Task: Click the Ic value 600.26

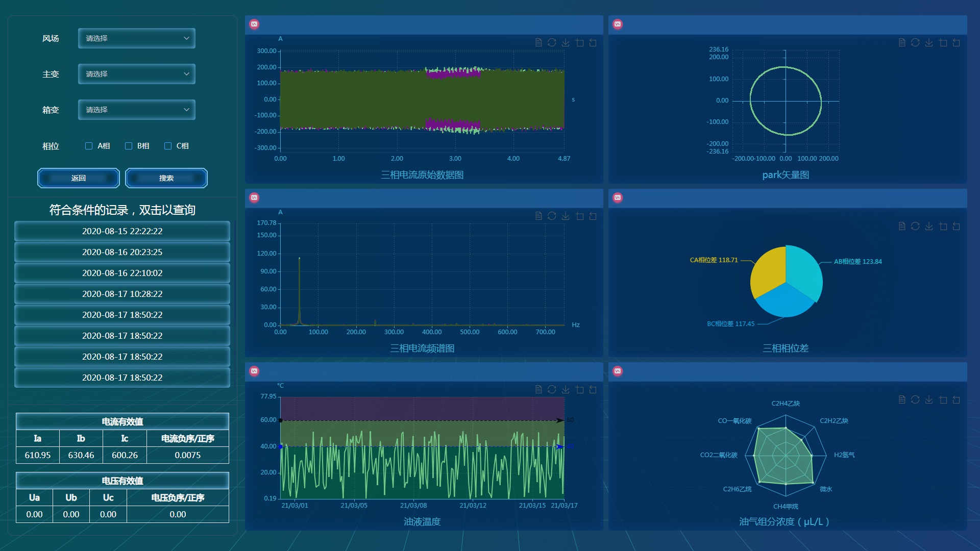Action: [125, 455]
